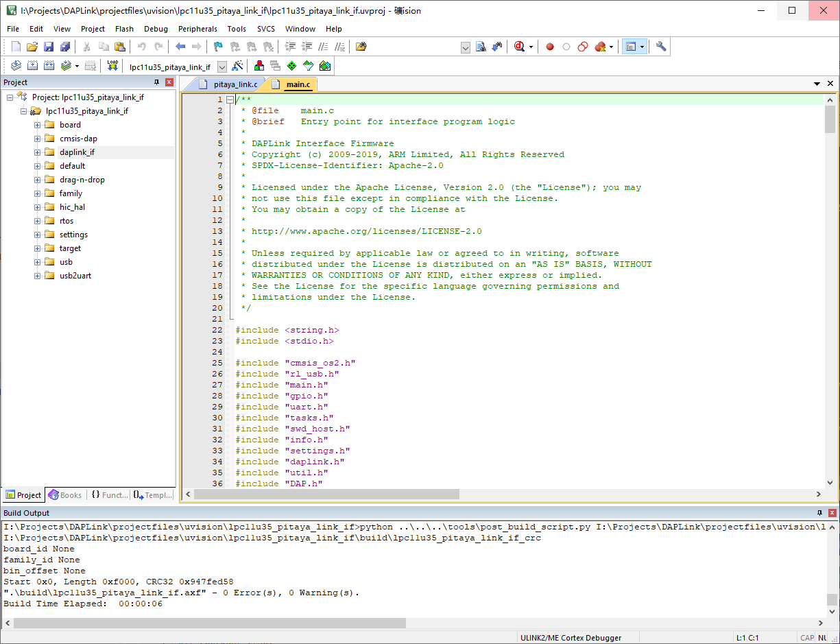
Task: Click the editor vertical scrollbar thumb
Action: click(830, 119)
